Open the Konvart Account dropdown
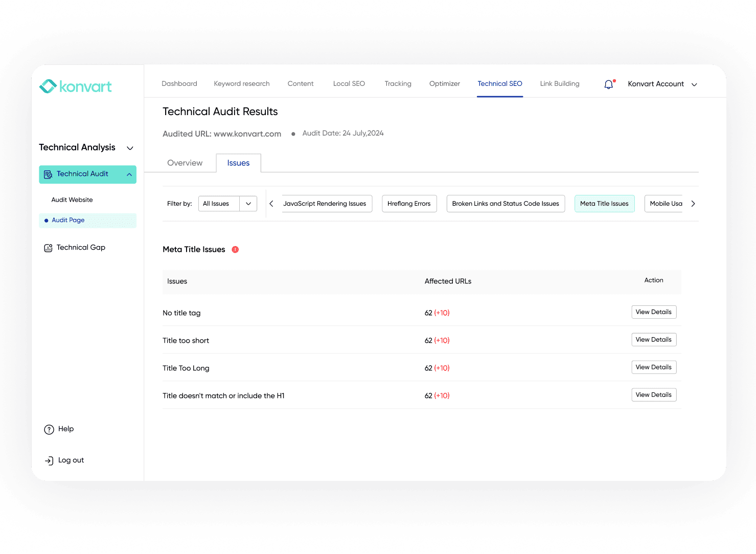Viewport: 756px width, 554px height. coord(694,84)
